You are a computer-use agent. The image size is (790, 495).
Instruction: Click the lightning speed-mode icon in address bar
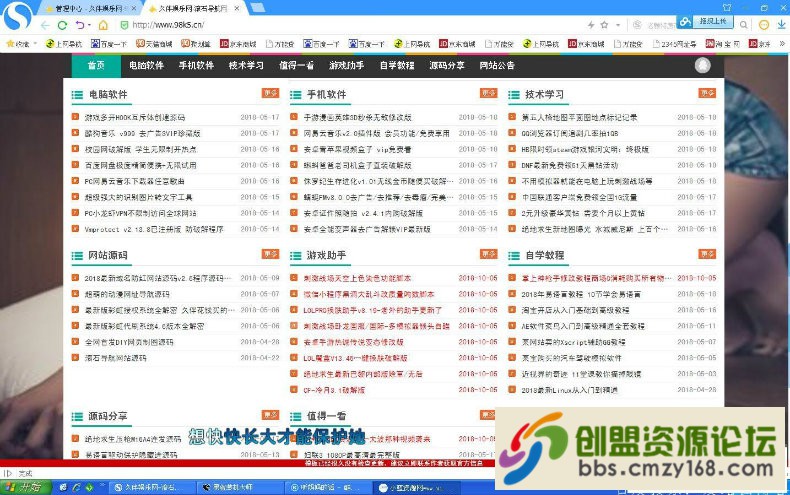tap(591, 25)
